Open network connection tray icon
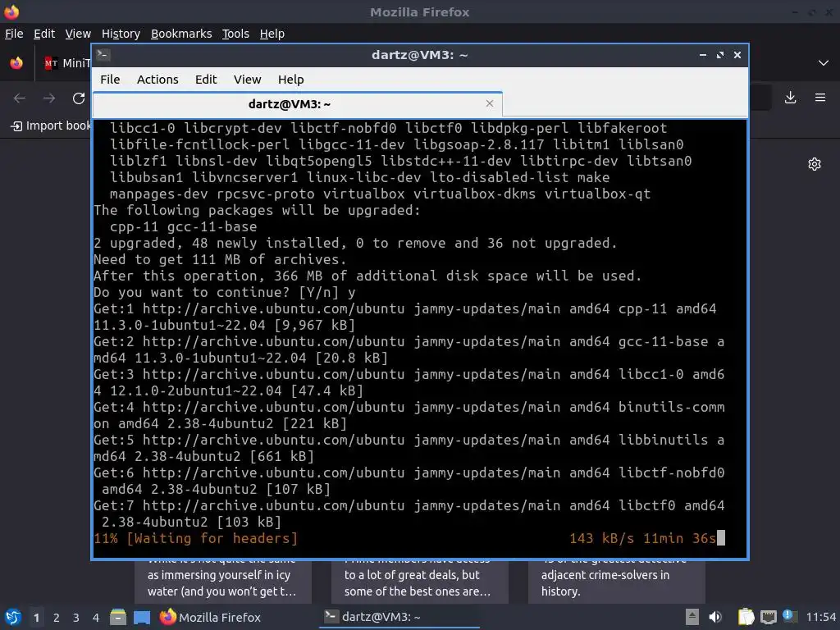Screen dimensions: 840x630 tap(768, 617)
